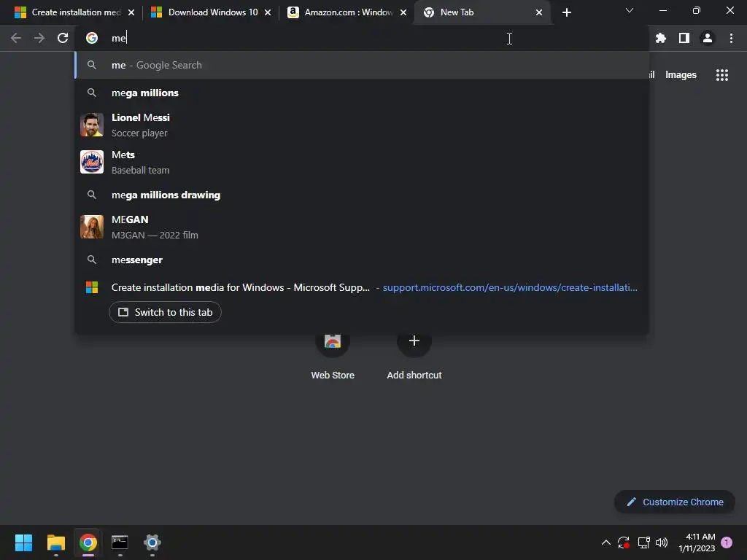The image size is (747, 560).
Task: Show hidden tray icons chevron
Action: point(606,542)
